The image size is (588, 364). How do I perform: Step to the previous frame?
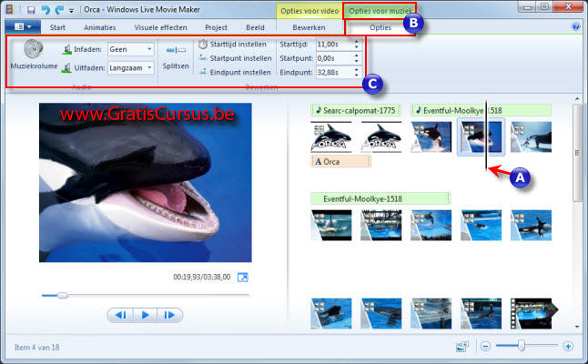[120, 315]
